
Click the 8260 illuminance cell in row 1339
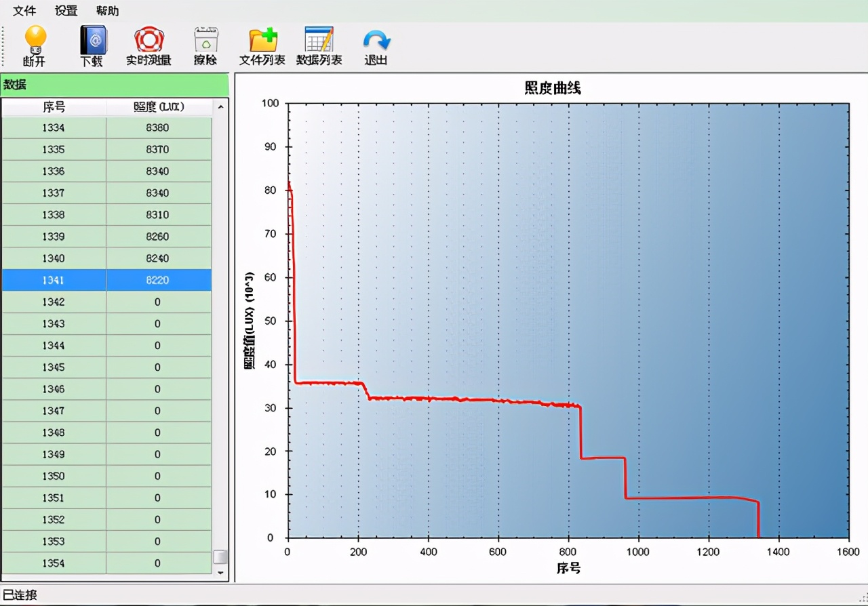coord(158,237)
